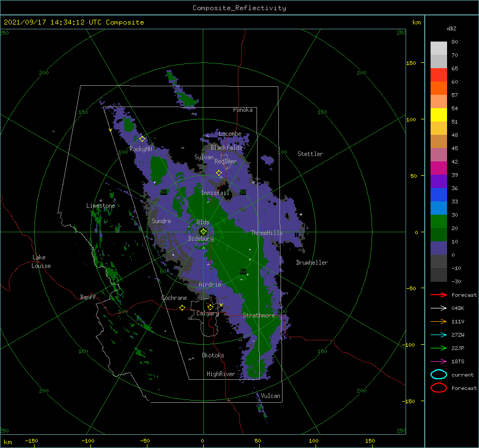
Task: Click the Ponoka town label
Action: coord(243,110)
